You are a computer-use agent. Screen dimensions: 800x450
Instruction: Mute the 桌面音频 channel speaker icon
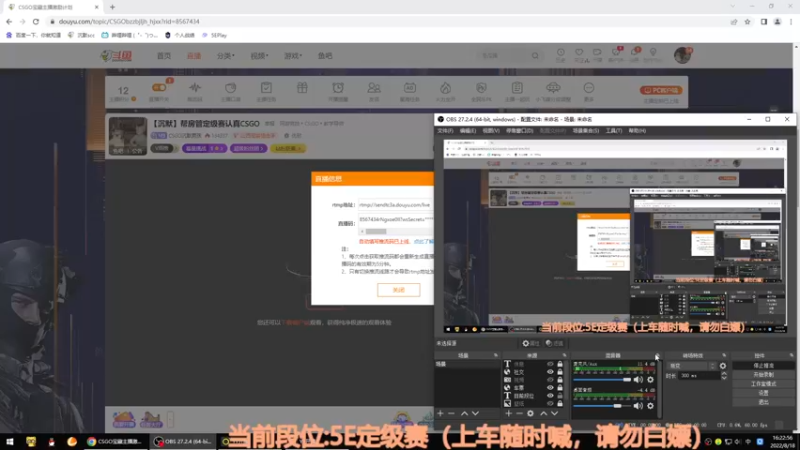click(x=638, y=406)
